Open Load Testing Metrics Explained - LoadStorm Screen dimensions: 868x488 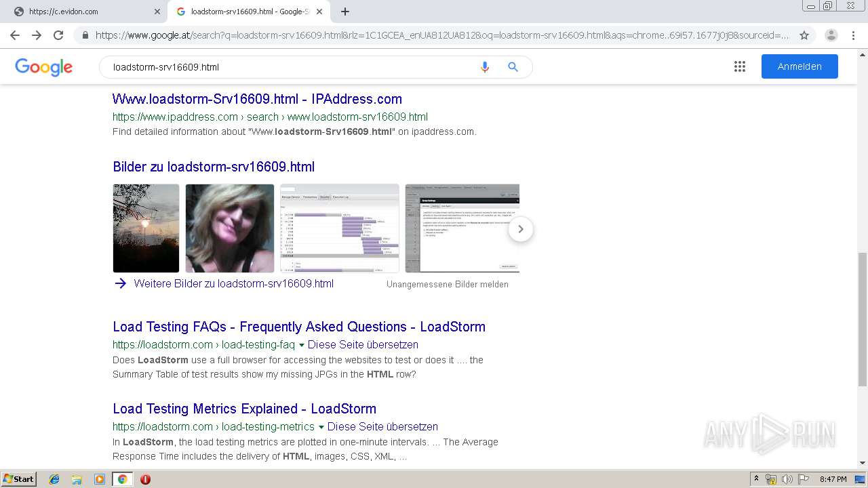244,409
